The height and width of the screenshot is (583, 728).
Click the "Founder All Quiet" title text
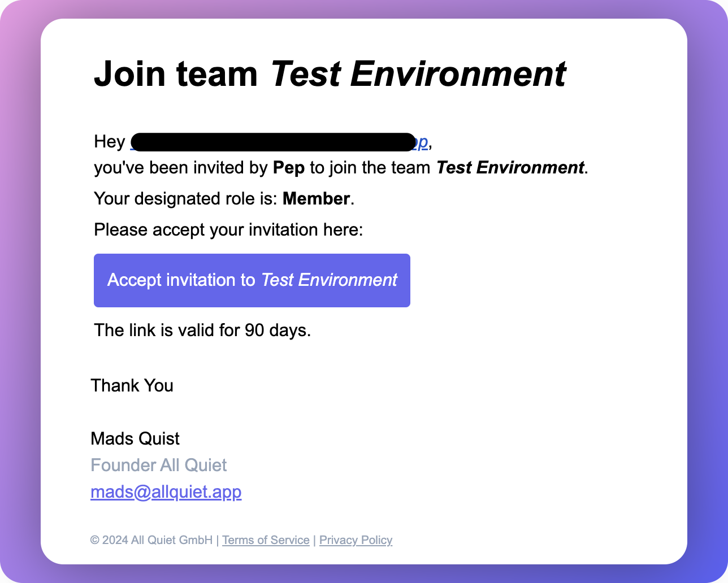158,465
